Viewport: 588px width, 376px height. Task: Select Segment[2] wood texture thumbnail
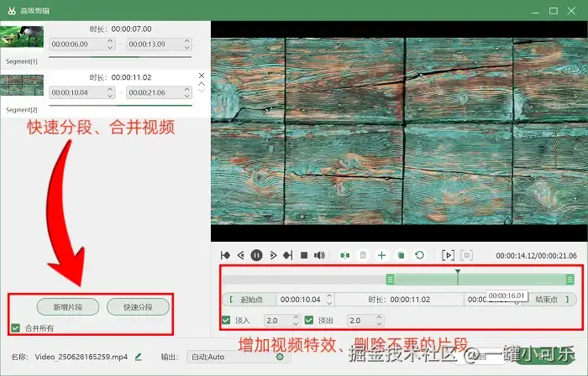pos(22,85)
